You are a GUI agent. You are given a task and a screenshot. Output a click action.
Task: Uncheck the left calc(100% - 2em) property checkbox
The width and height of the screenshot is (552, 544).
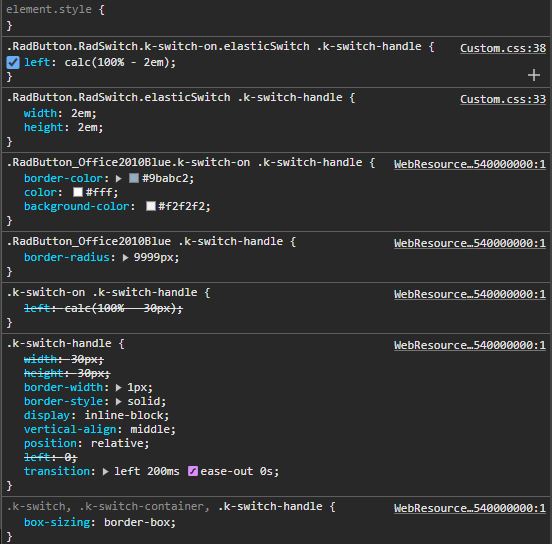click(13, 62)
